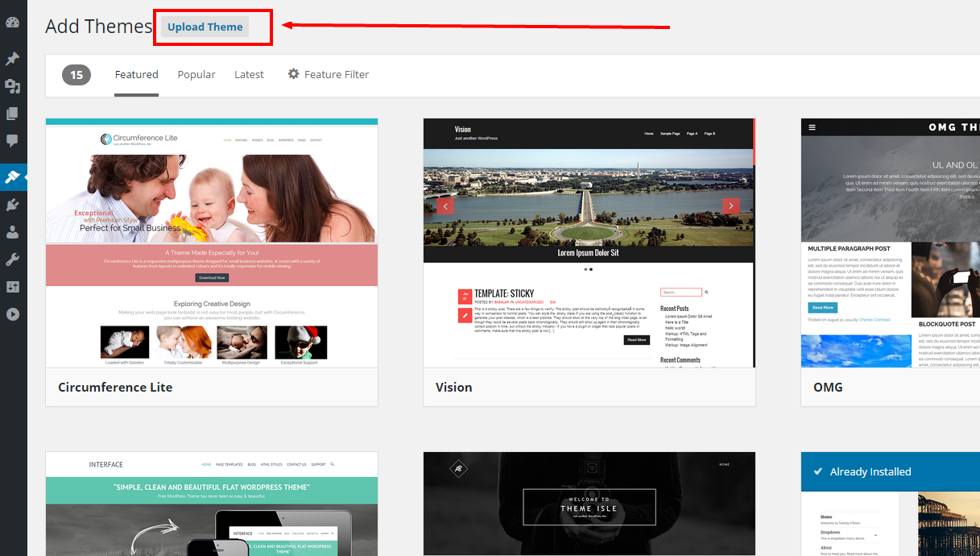Collapse the admin menu sidebar
The width and height of the screenshot is (980, 556).
12,313
